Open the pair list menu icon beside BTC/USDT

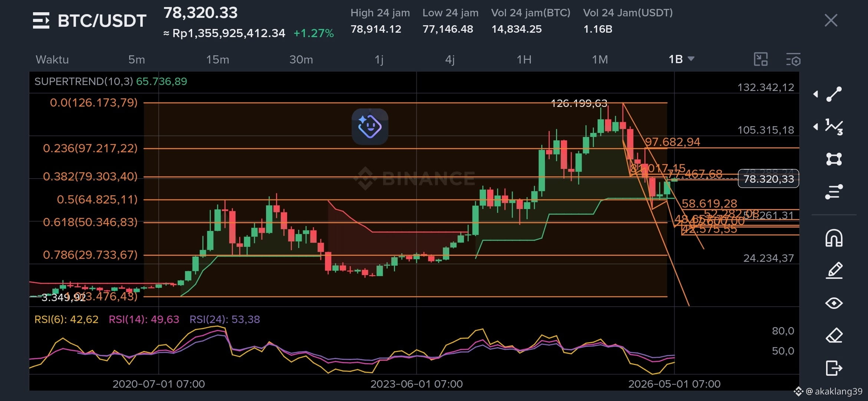(x=41, y=20)
